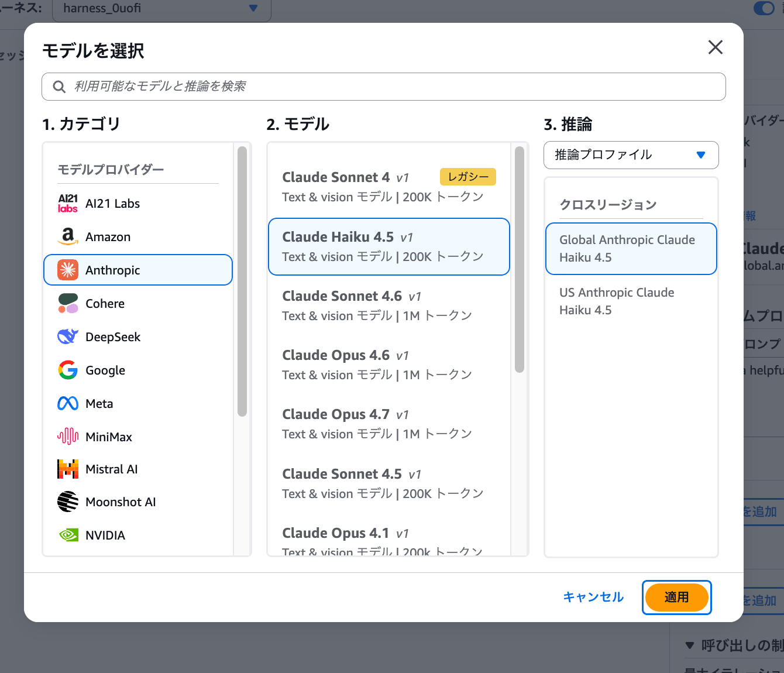
Task: Pick Cohere from the provider list
Action: pos(138,303)
